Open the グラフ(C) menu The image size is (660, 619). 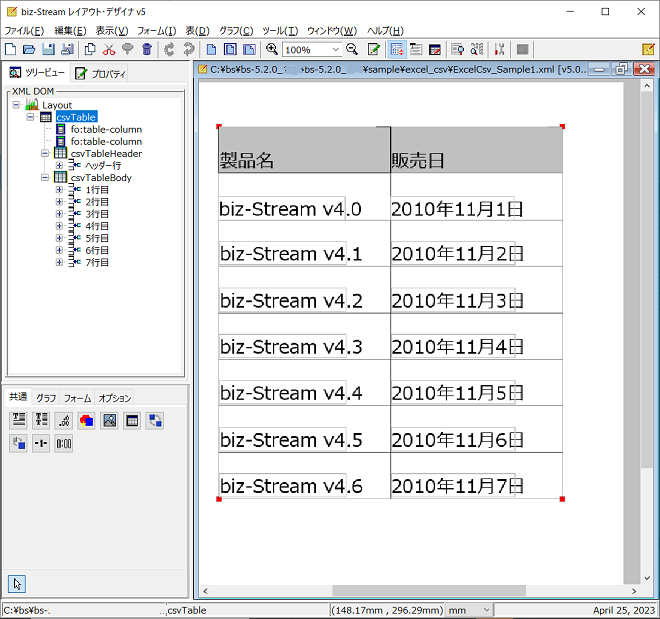[x=236, y=31]
